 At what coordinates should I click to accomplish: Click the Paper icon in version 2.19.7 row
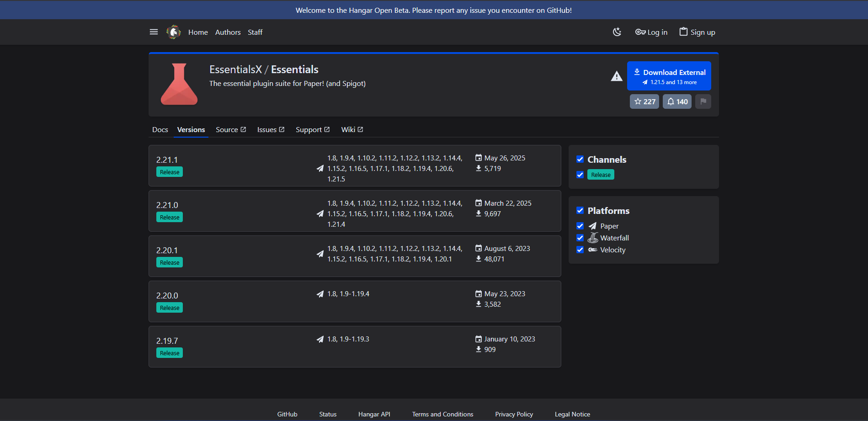pos(320,339)
